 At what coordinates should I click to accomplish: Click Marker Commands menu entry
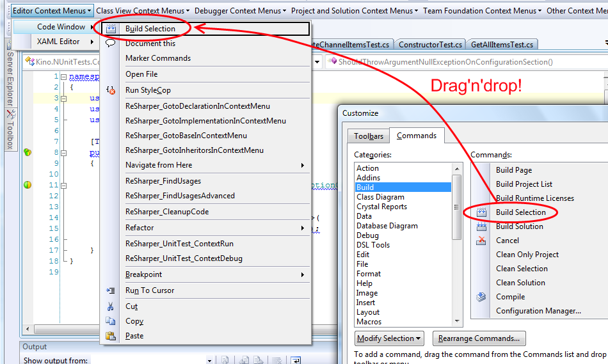158,58
